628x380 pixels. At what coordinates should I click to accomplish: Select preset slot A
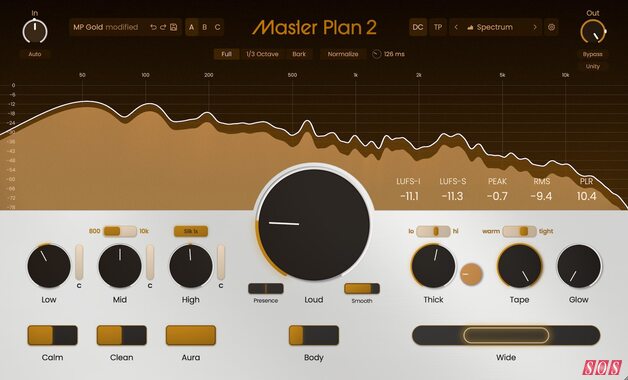[x=191, y=27]
